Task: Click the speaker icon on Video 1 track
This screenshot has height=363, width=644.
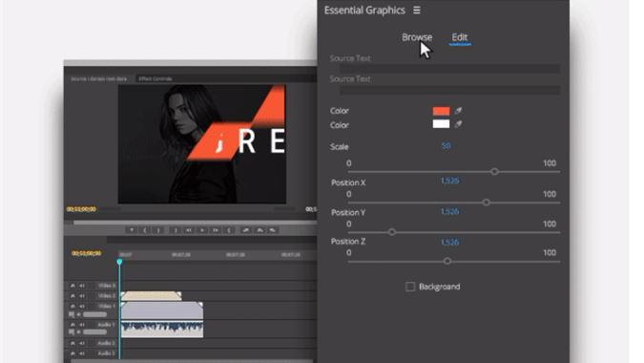Action: point(82,306)
